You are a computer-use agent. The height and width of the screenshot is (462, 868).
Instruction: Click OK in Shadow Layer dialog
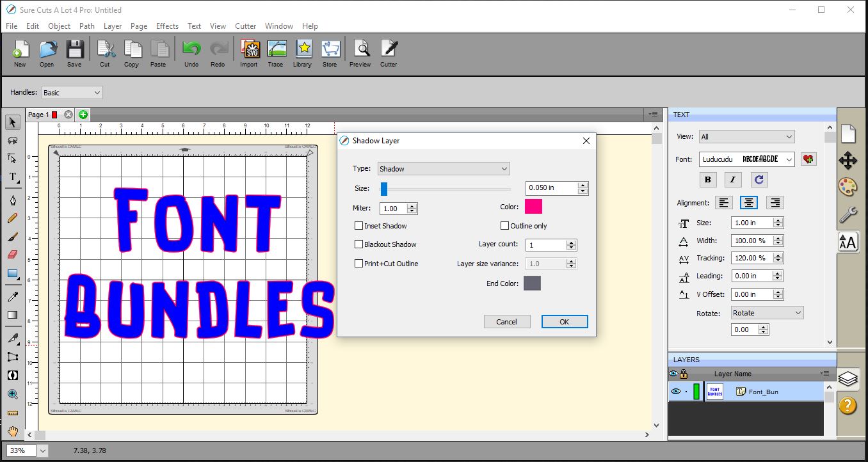coord(564,322)
